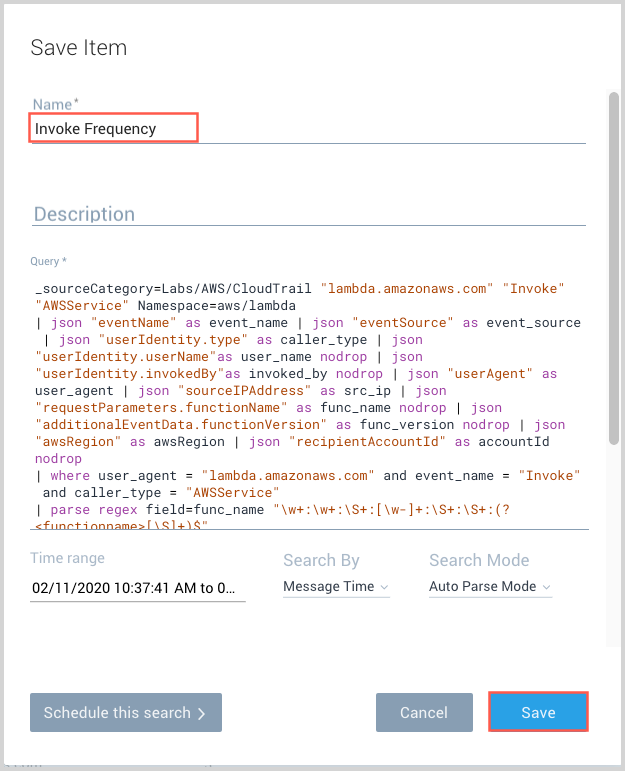
Task: Click into the Description field
Action: (x=300, y=214)
